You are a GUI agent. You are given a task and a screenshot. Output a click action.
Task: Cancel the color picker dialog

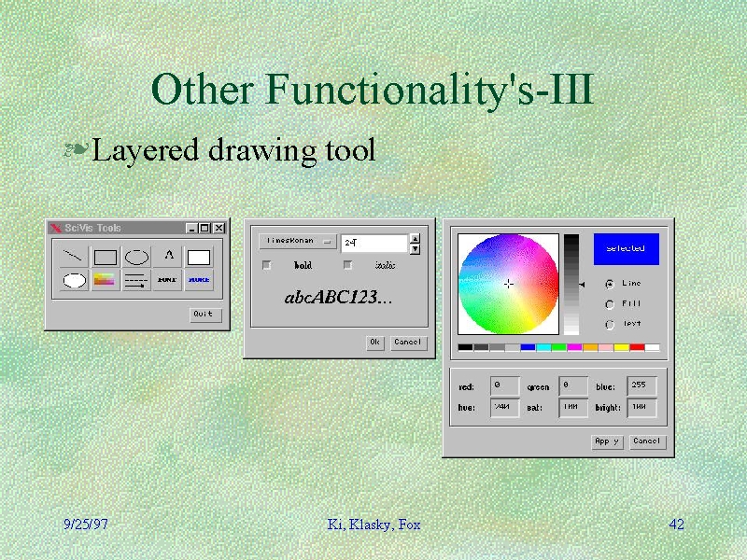[647, 441]
